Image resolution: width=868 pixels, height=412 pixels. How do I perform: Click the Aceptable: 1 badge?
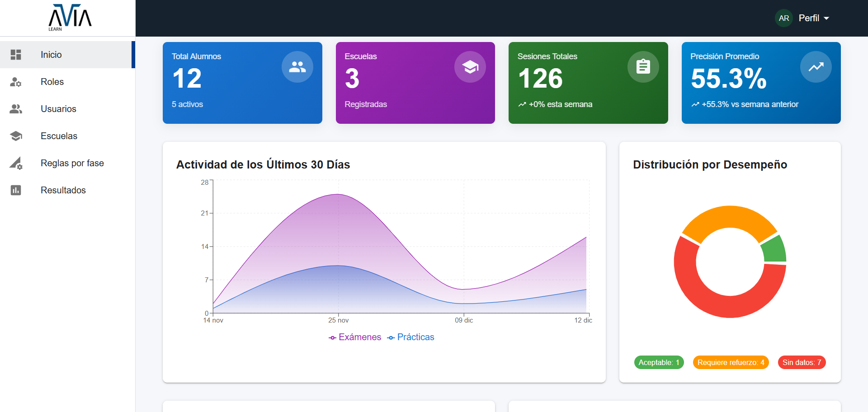tap(659, 362)
